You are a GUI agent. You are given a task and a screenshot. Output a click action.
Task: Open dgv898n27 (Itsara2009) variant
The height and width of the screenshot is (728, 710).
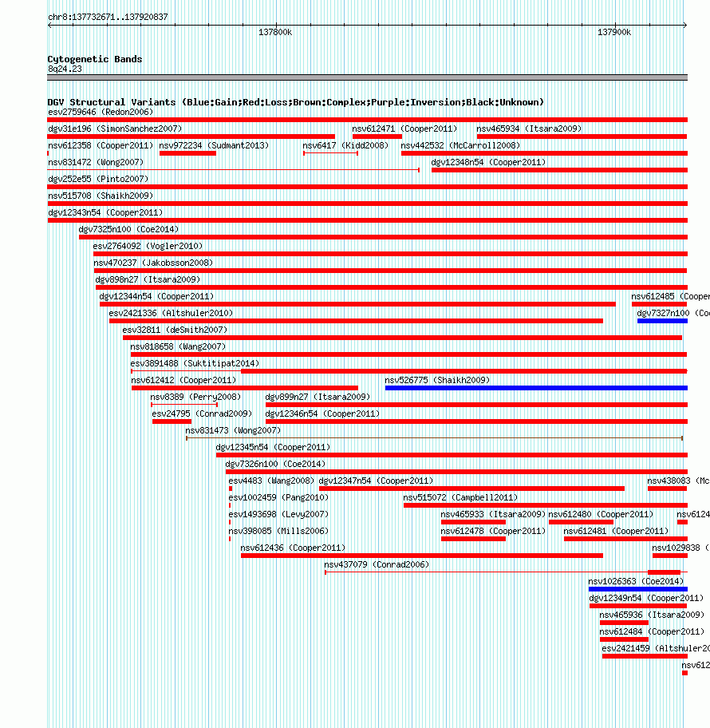(148, 279)
